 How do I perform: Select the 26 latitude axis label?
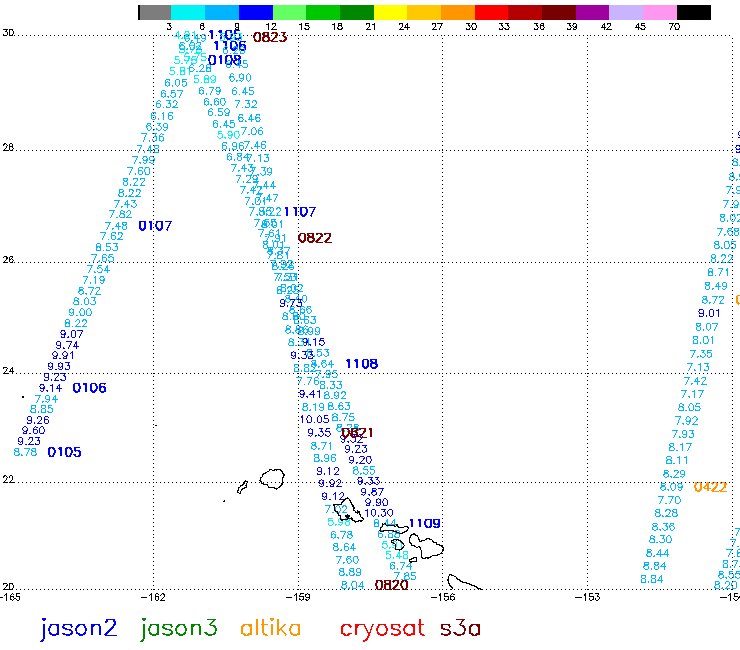click(8, 259)
